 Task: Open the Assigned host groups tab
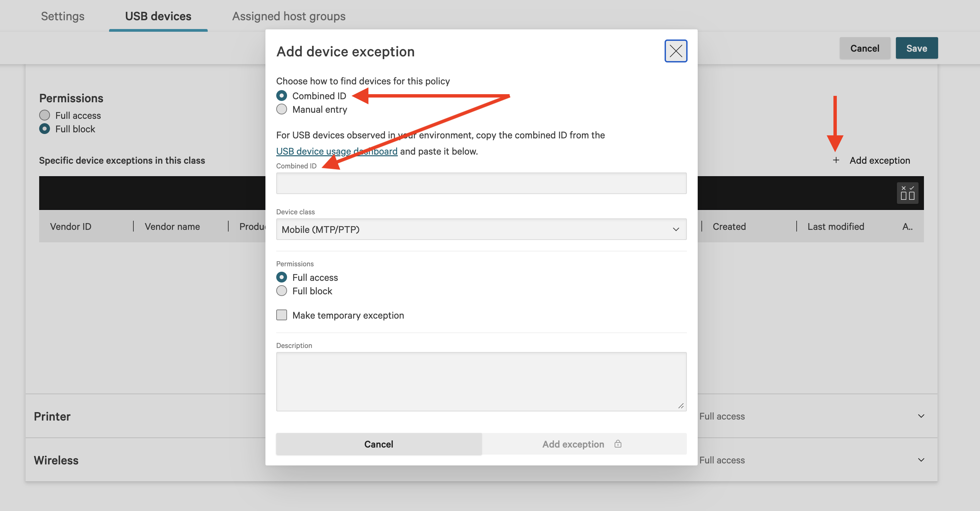[288, 16]
